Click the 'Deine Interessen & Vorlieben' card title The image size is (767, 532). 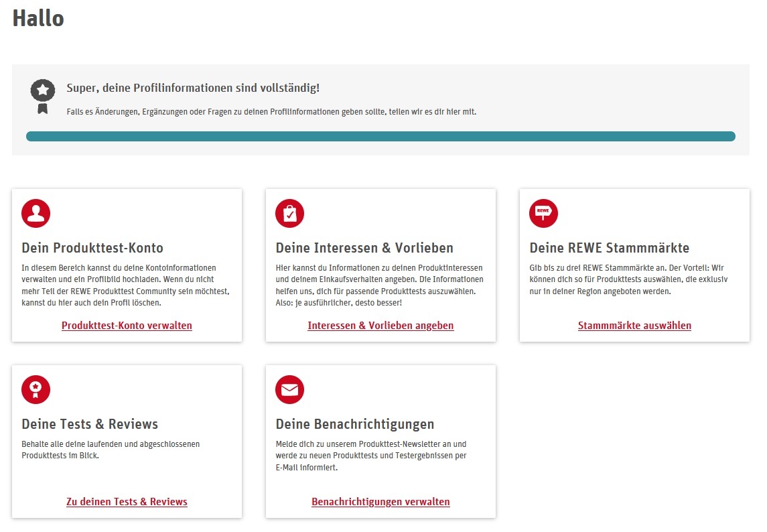pyautogui.click(x=364, y=248)
